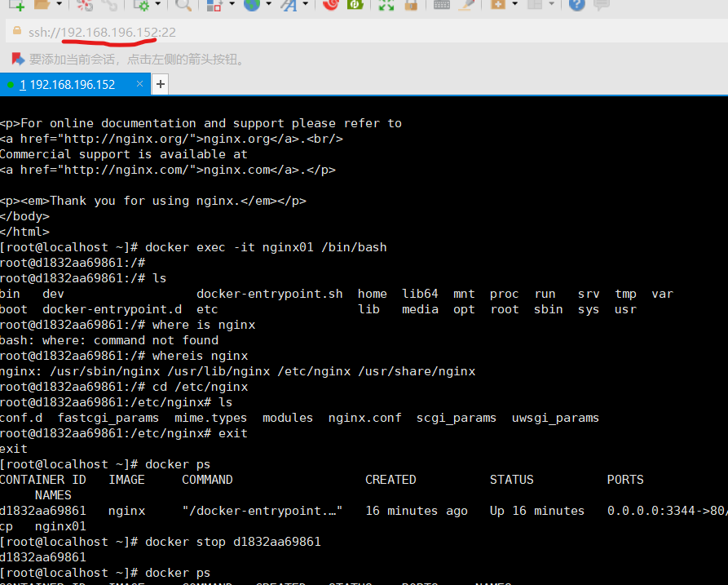Click the globe encoding icon
Screen dimensions: 728x585
point(252,5)
